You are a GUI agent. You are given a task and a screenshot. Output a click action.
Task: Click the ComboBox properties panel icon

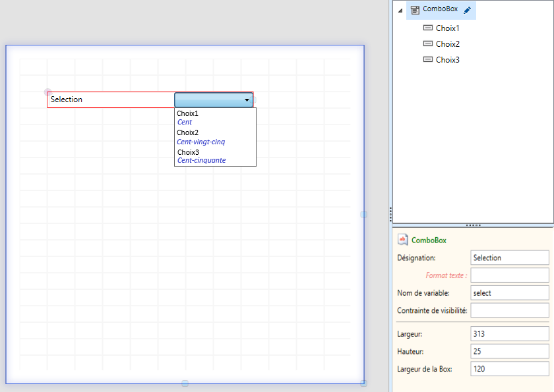tap(402, 240)
